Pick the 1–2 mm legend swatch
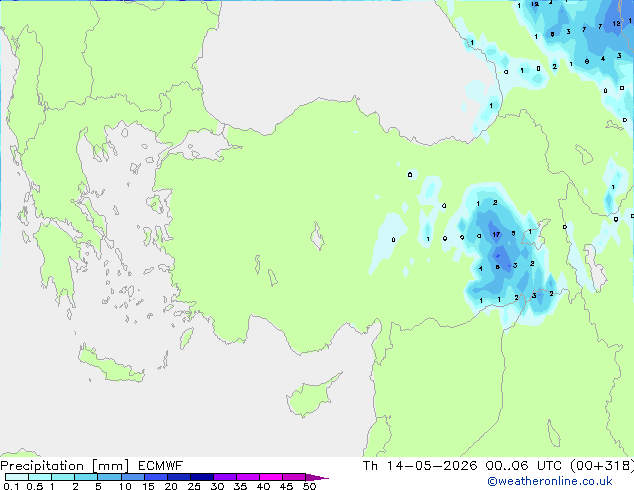This screenshot has width=634, height=490. (x=63, y=477)
